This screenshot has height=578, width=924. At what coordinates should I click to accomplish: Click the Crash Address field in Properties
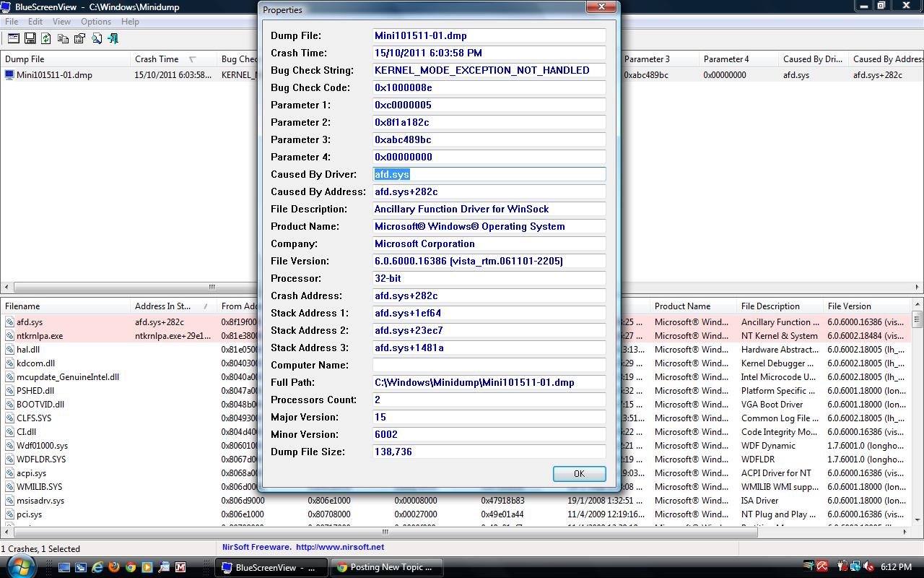489,296
